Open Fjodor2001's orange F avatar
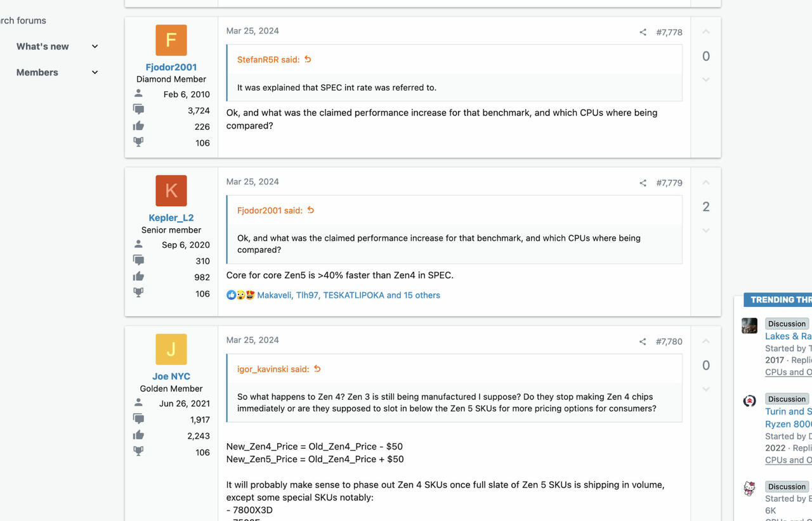The width and height of the screenshot is (812, 521). click(171, 40)
